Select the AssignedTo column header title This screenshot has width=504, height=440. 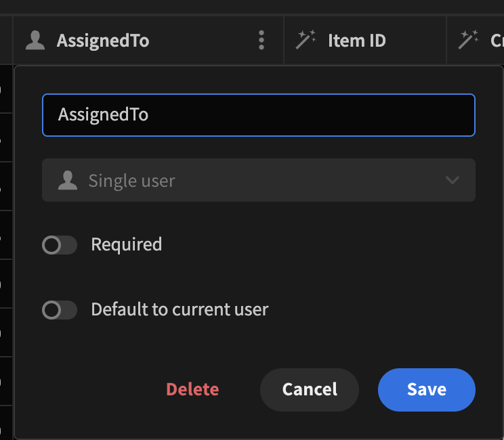tap(103, 41)
